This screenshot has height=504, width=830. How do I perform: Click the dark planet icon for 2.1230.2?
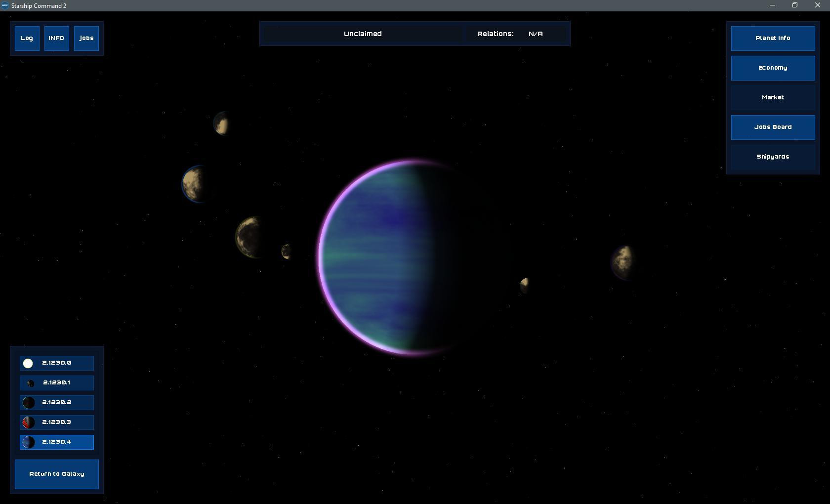pos(29,403)
